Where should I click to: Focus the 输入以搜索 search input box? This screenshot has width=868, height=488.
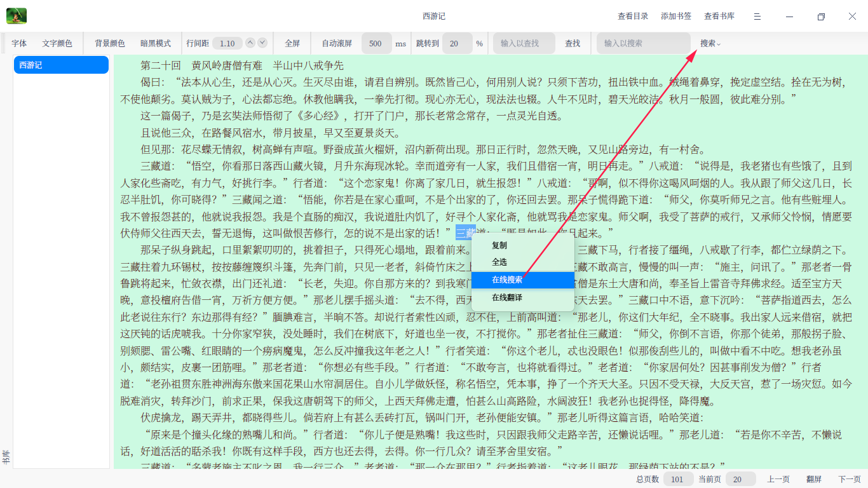643,43
